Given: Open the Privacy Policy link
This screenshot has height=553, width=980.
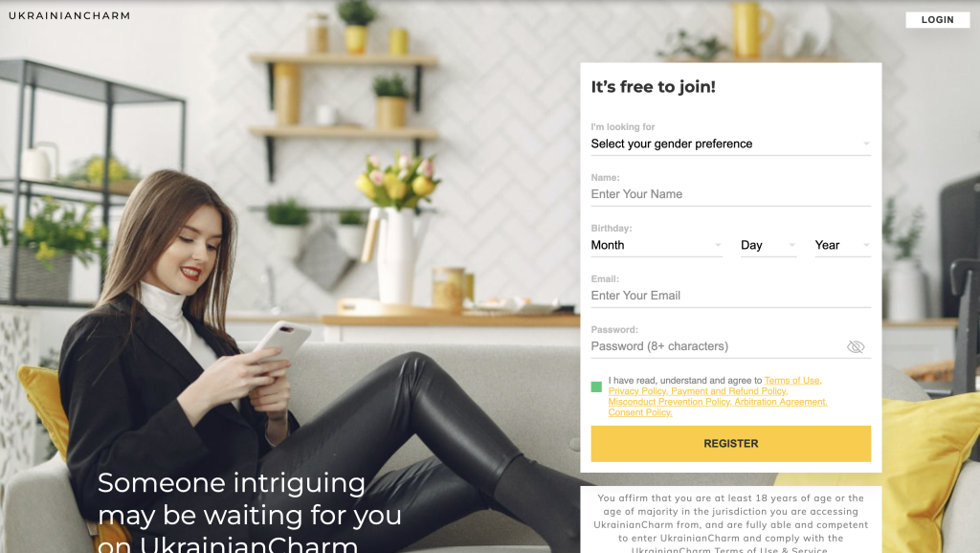Looking at the screenshot, I should (x=637, y=391).
